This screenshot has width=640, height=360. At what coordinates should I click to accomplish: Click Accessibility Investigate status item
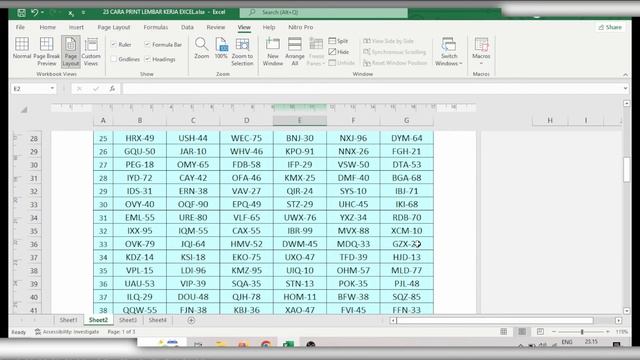67,332
